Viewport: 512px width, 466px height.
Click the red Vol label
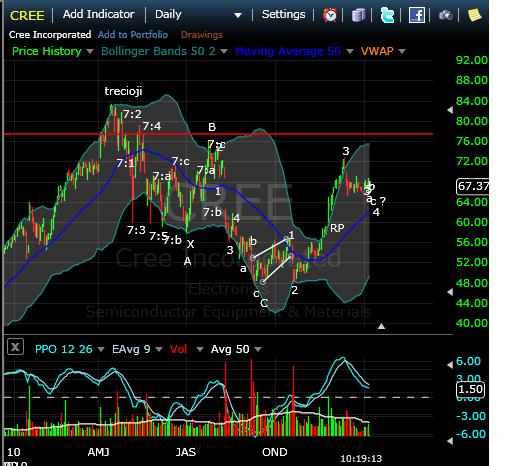[178, 349]
